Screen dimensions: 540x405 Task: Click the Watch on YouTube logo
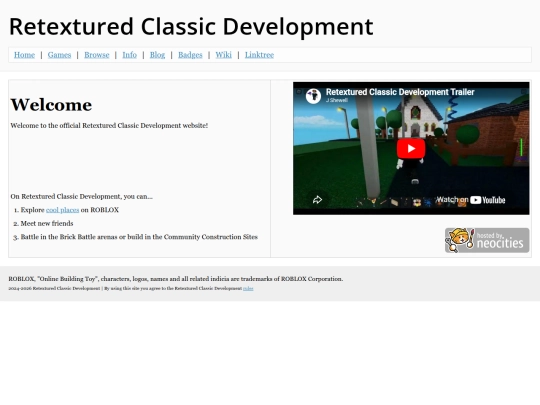pyautogui.click(x=470, y=200)
